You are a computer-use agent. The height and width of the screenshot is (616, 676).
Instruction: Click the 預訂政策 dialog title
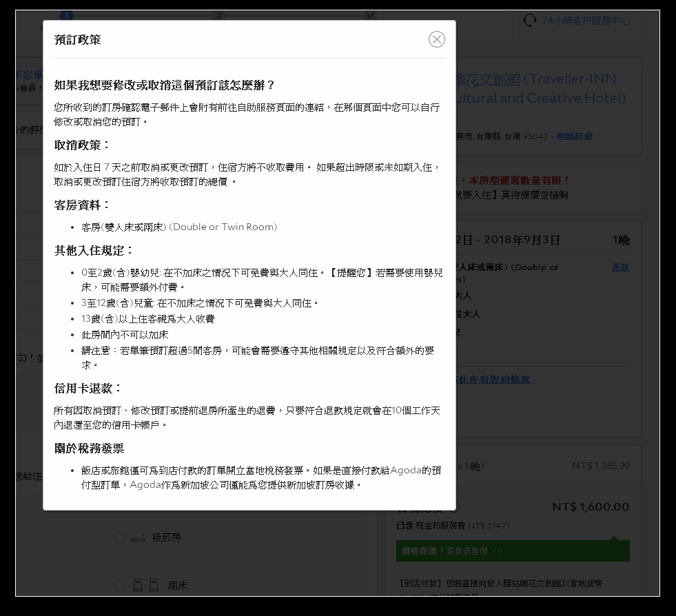tap(78, 40)
